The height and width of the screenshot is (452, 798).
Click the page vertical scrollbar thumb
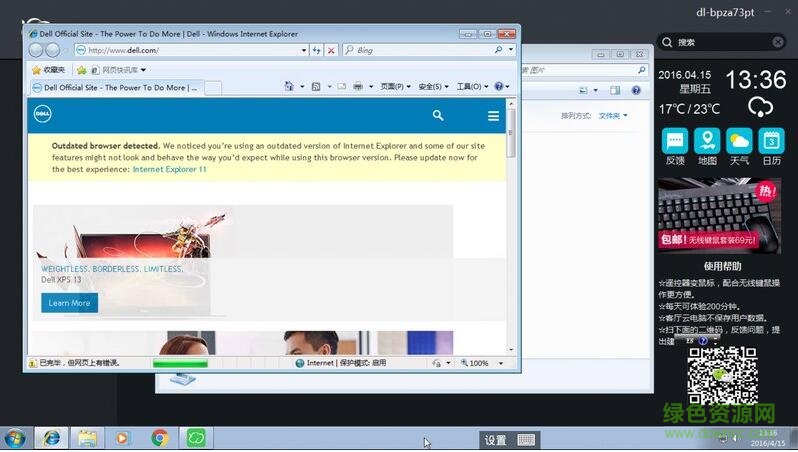coord(511,133)
